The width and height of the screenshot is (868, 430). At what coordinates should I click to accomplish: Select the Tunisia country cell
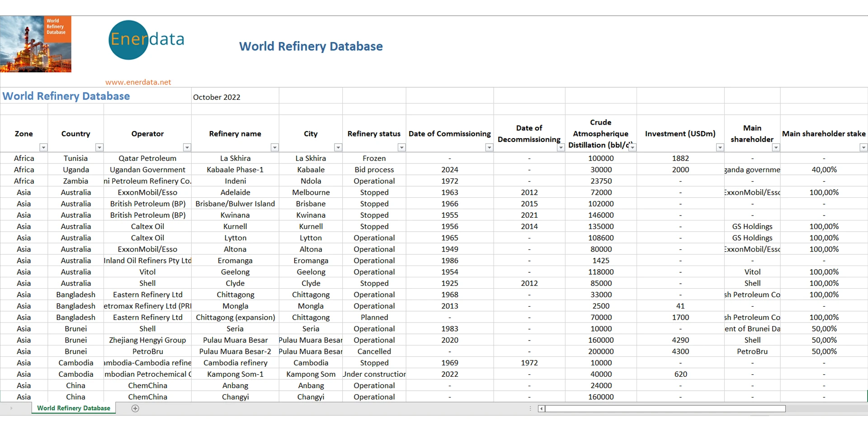click(x=75, y=158)
